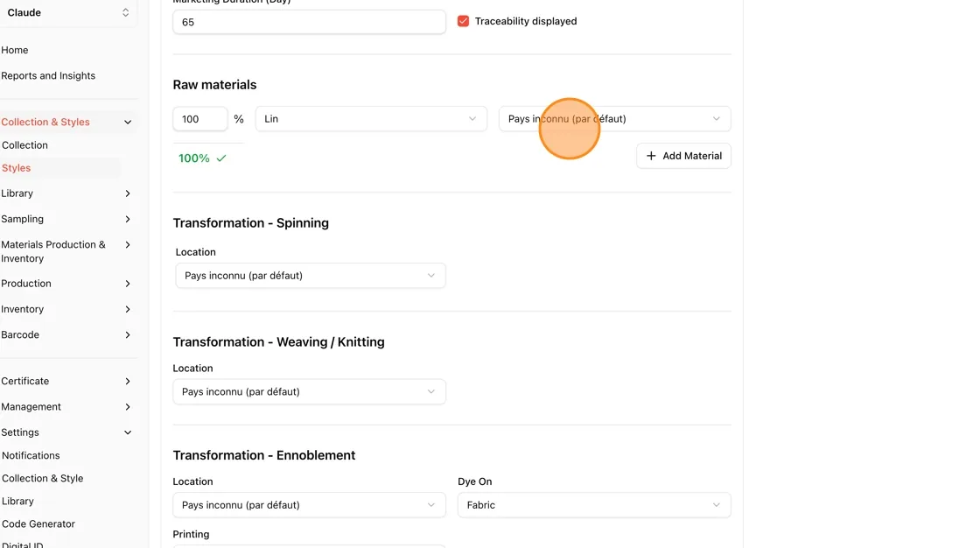Open Collection & Style settings
980x548 pixels.
click(43, 479)
